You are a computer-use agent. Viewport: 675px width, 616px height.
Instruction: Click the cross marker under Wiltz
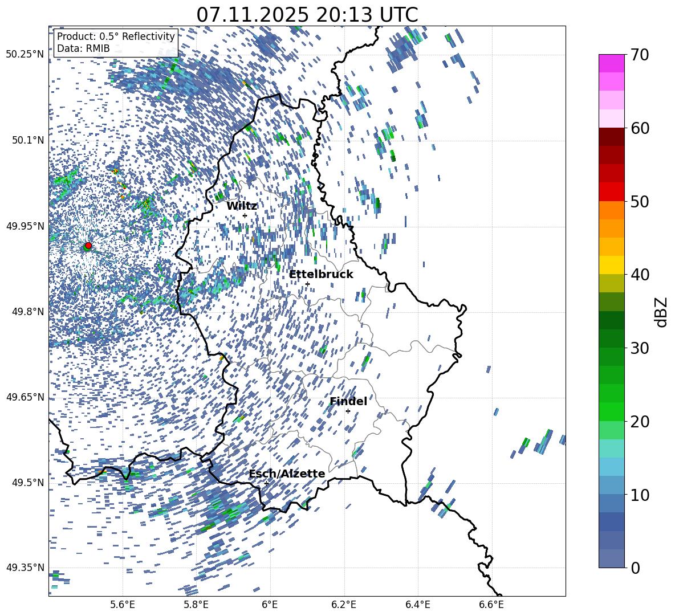click(x=245, y=215)
